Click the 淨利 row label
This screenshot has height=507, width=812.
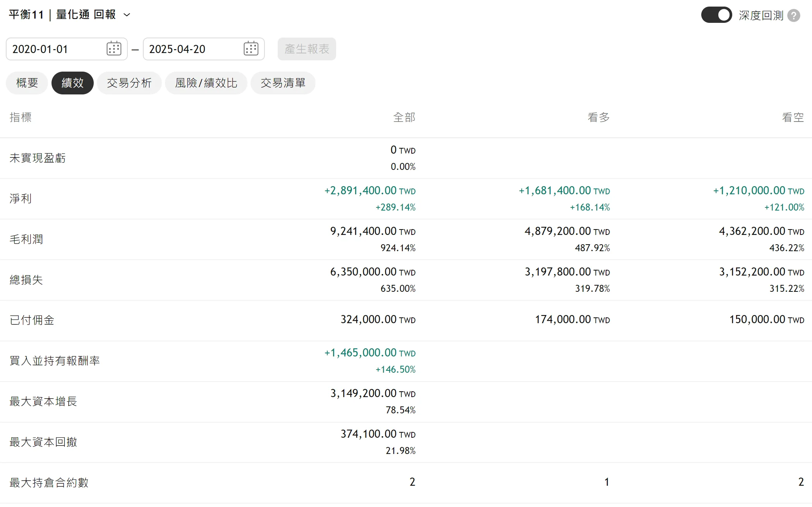point(21,199)
